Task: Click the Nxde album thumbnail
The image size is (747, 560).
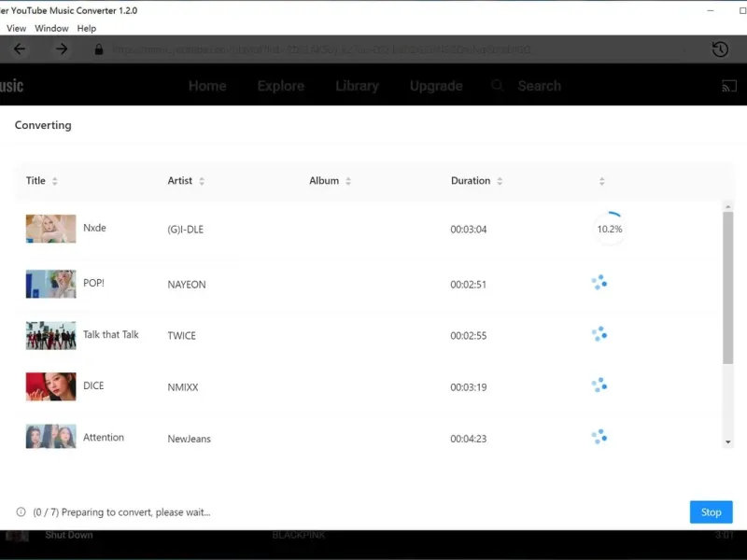Action: pos(50,229)
